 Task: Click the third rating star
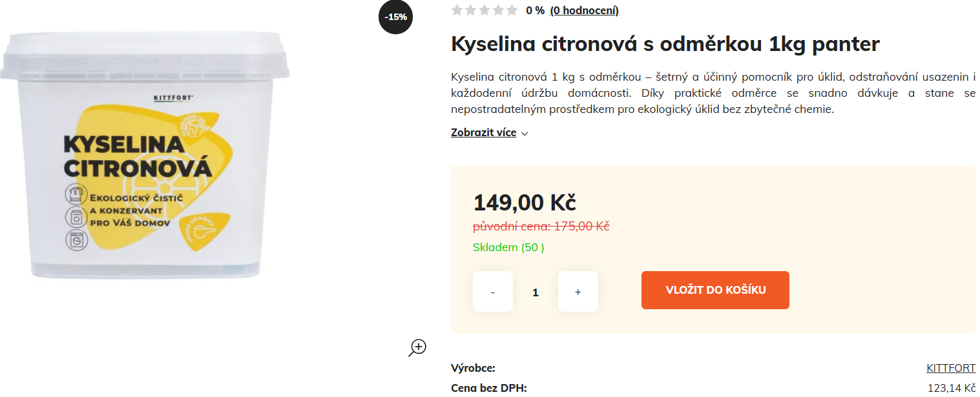tap(485, 10)
